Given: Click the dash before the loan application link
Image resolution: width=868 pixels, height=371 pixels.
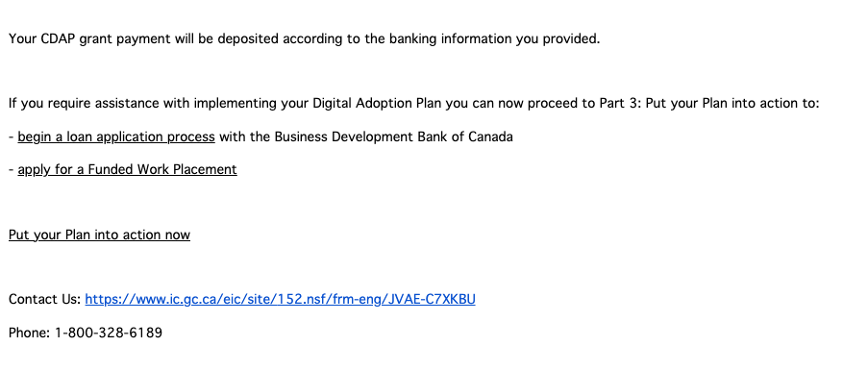Looking at the screenshot, I should click(12, 137).
